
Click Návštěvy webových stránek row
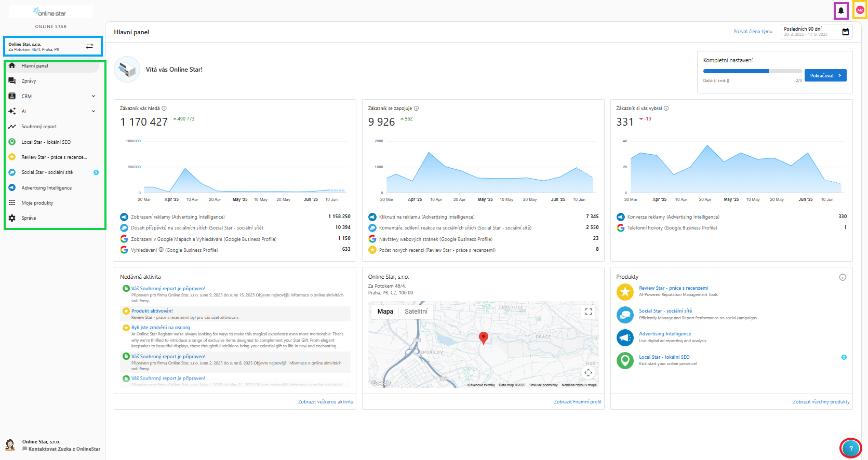point(484,239)
